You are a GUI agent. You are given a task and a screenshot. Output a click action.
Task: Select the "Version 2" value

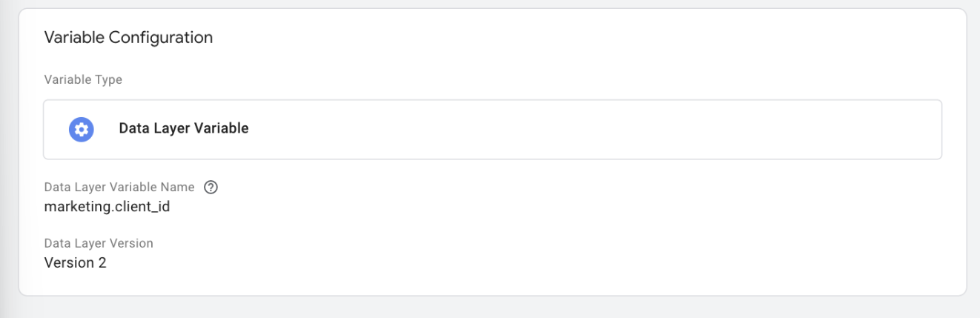tap(75, 262)
